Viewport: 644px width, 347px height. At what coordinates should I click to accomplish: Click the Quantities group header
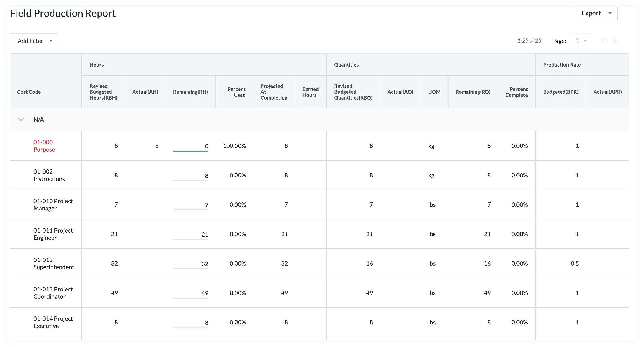tap(346, 65)
